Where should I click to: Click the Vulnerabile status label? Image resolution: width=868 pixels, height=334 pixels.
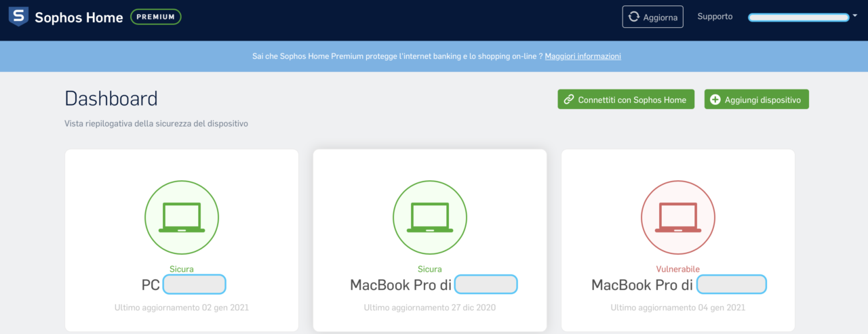coord(678,269)
